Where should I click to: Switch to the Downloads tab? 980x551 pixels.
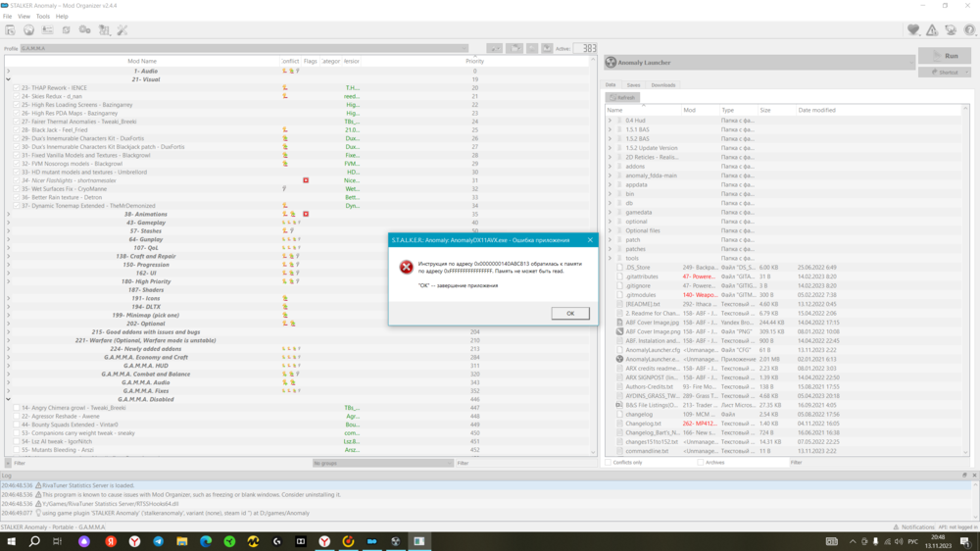(663, 85)
